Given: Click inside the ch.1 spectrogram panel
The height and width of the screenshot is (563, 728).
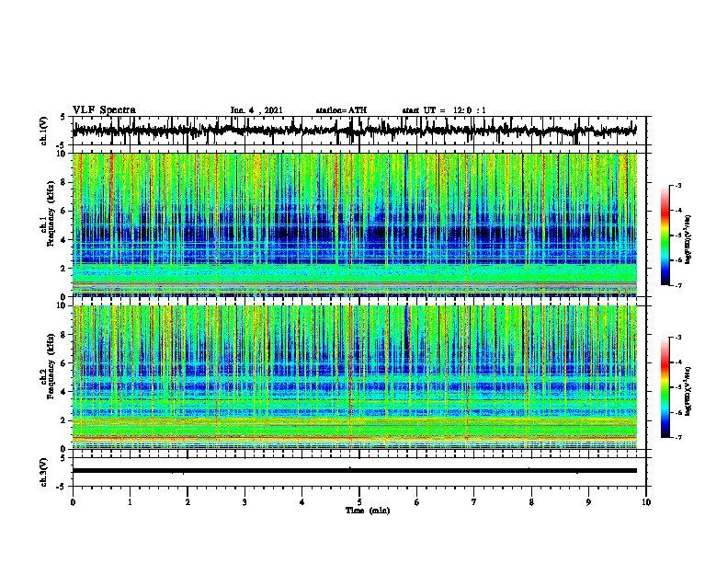Looking at the screenshot, I should tap(355, 224).
